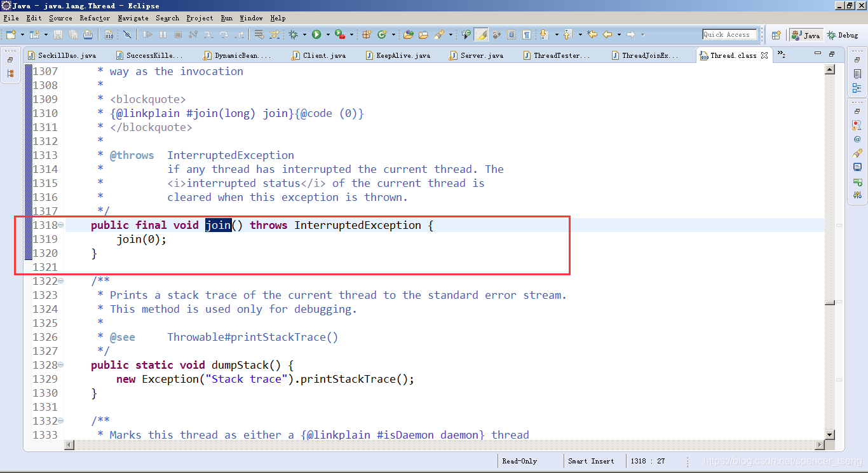Click the Open Perspective button
This screenshot has width=868, height=473.
[776, 35]
